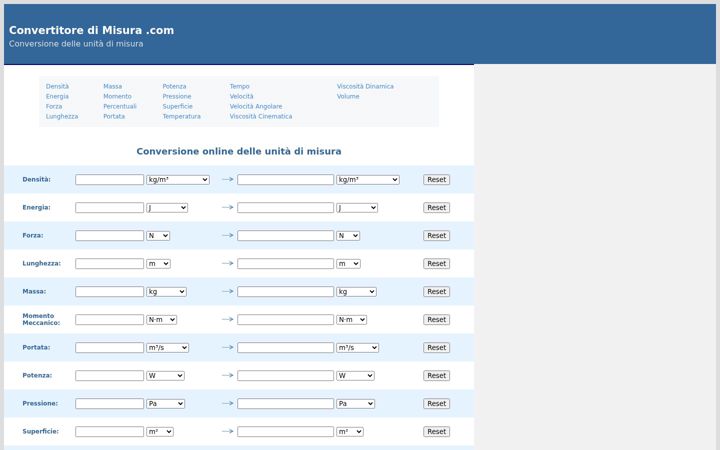The image size is (720, 450).
Task: Focus the Lunghezza input value field
Action: pyautogui.click(x=109, y=264)
